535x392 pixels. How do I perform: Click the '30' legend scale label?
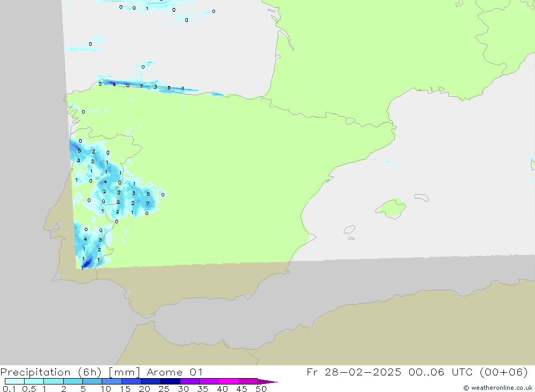pyautogui.click(x=183, y=389)
